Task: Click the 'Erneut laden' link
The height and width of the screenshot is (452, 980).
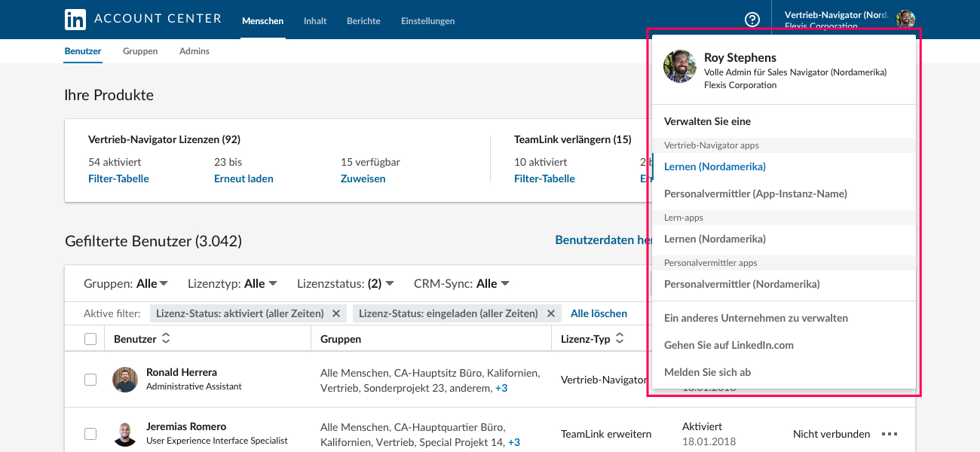Action: pos(243,179)
